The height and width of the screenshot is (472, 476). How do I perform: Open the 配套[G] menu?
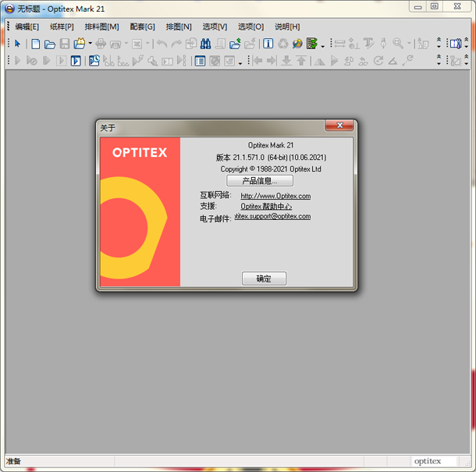(142, 27)
